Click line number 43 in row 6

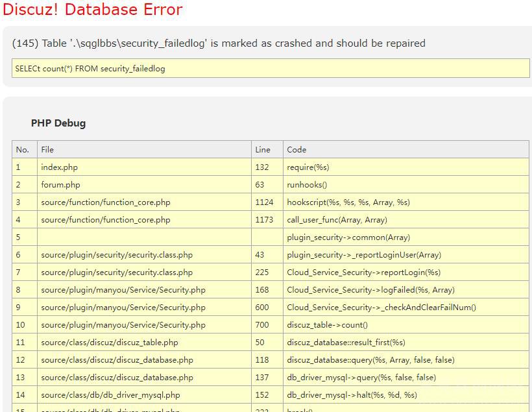(x=260, y=255)
